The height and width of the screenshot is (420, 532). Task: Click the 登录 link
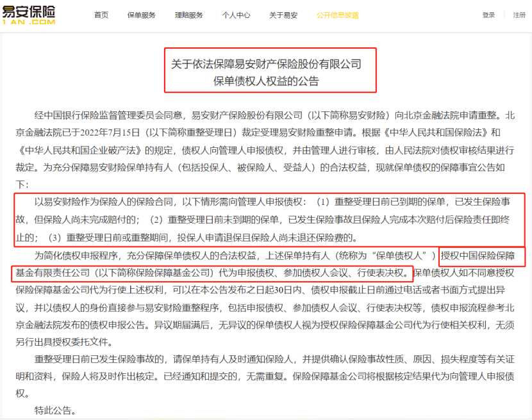pos(488,15)
